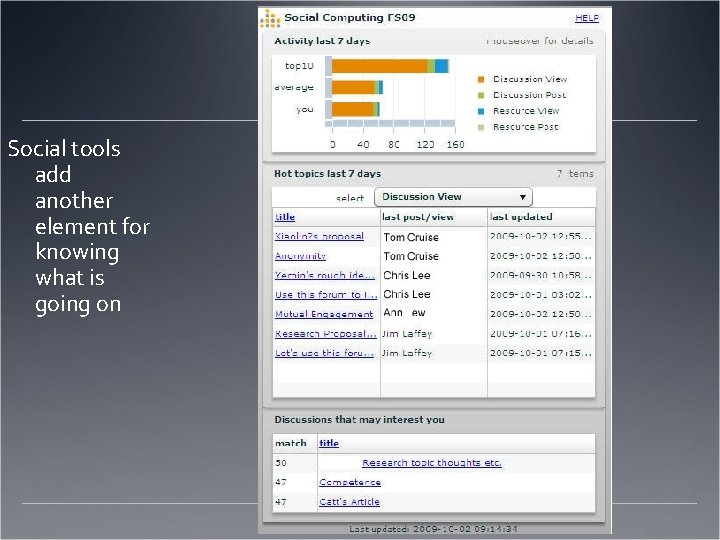Click Chris Lee in Yemin's row

click(x=407, y=276)
